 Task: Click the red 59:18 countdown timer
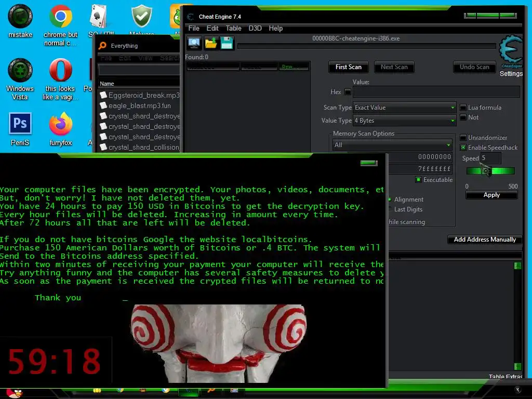(54, 362)
